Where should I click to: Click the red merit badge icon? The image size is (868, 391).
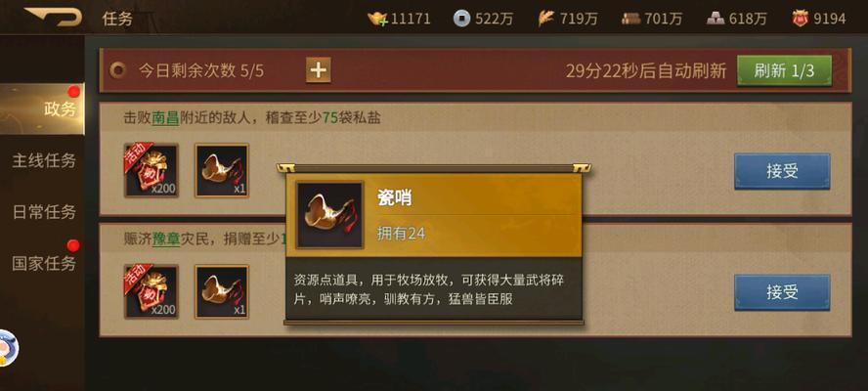pos(800,19)
